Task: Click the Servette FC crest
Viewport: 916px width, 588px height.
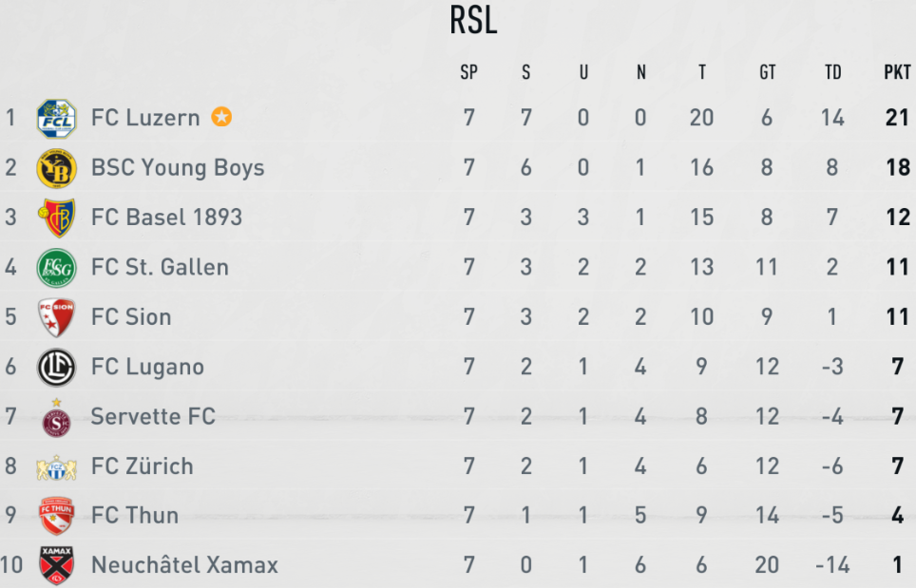Action: click(56, 417)
